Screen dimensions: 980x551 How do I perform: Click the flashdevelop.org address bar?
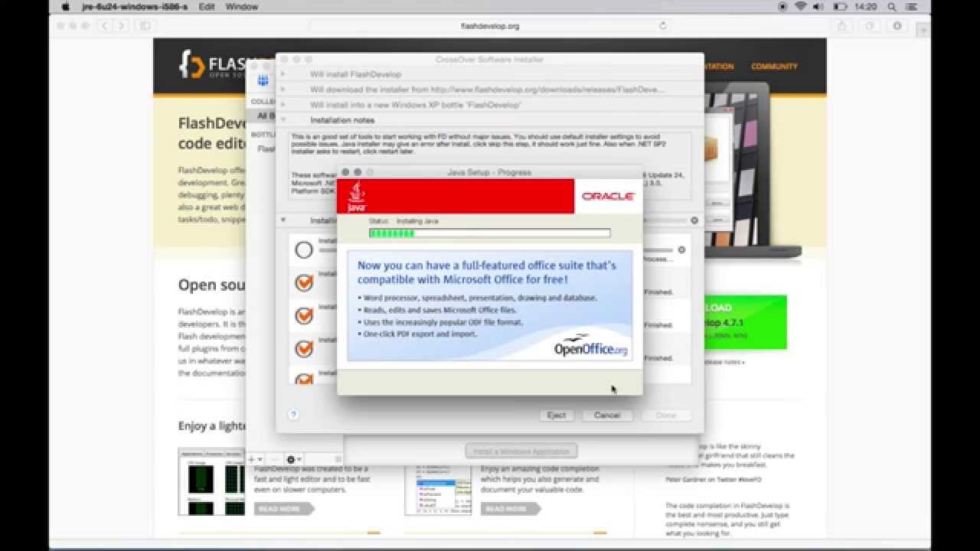[490, 25]
